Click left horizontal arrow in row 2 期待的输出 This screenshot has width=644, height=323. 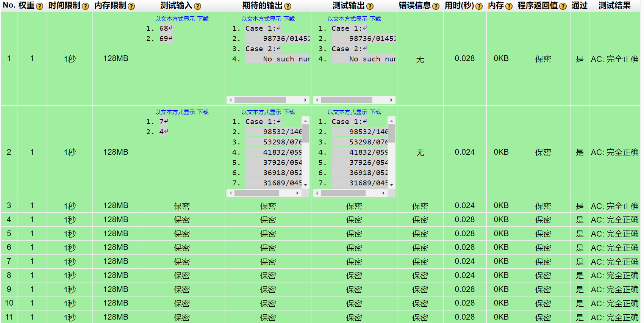point(230,193)
